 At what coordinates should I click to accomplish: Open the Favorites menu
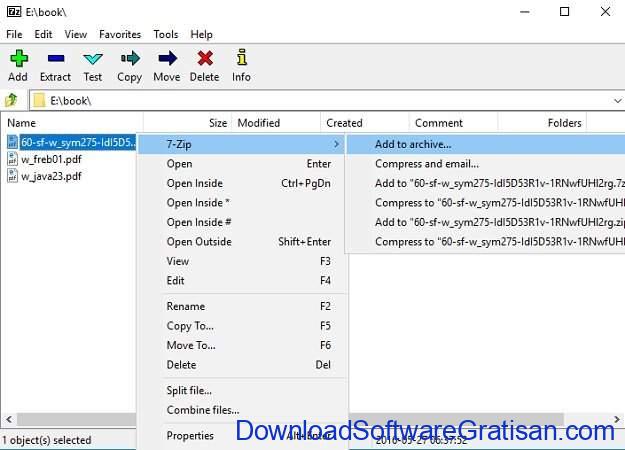120,35
